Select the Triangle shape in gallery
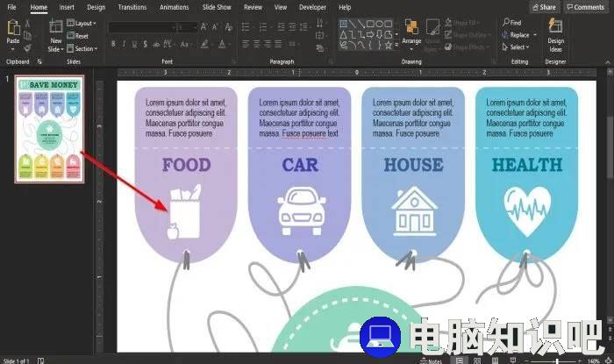Image resolution: width=614 pixels, height=364 pixels. coord(344,35)
